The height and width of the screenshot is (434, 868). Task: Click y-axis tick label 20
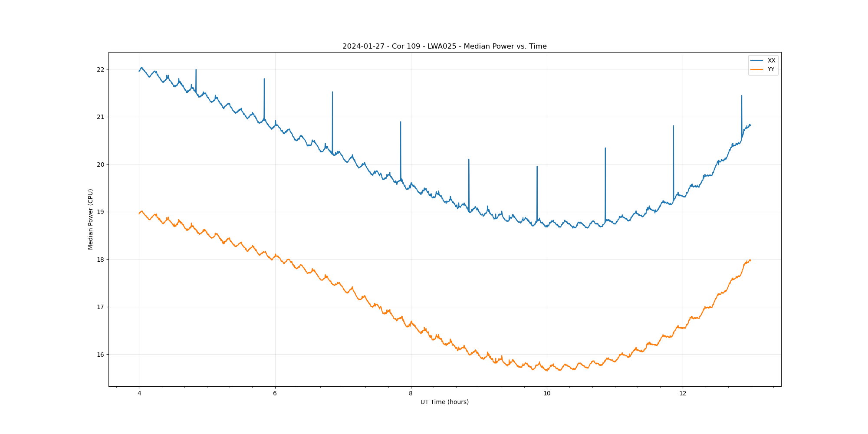(x=101, y=164)
